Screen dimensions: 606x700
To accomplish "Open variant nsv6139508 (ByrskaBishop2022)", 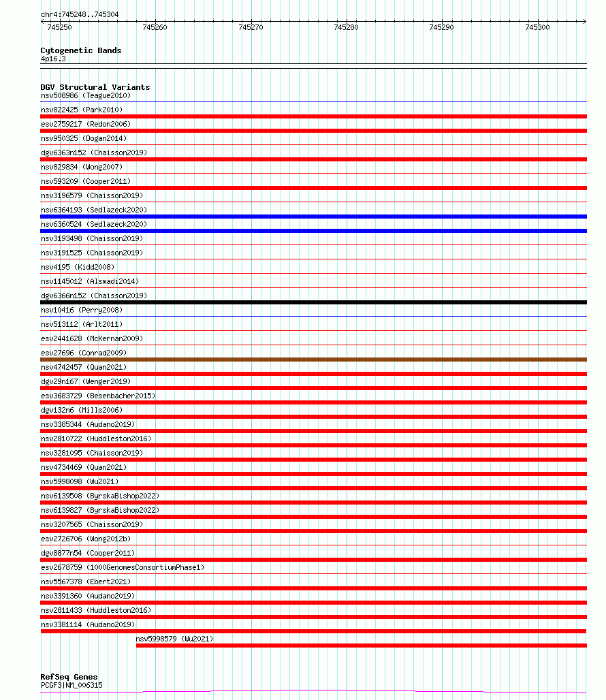I will click(100, 496).
